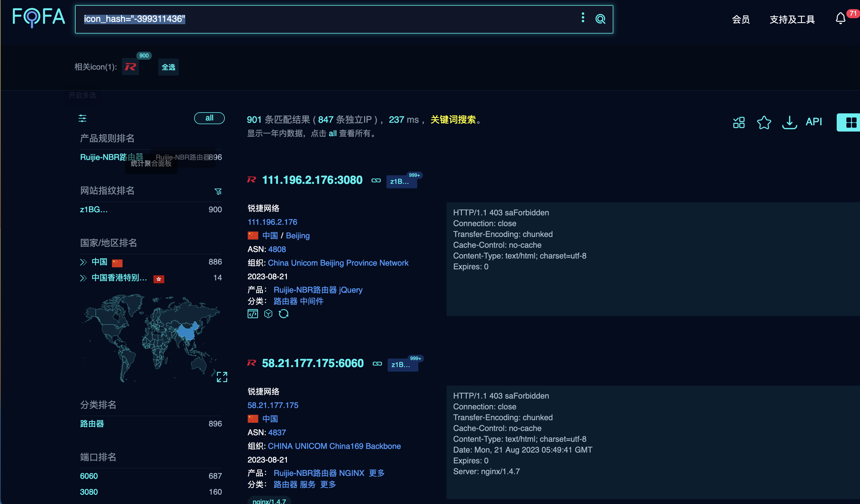Image resolution: width=860 pixels, height=504 pixels.
Task: Filter by z1BG... fingerprint
Action: click(94, 209)
